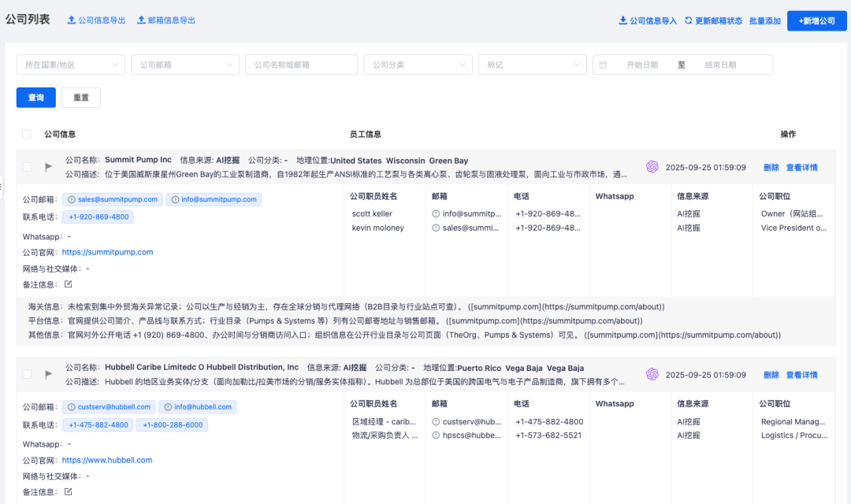The image size is (851, 504).
Task: Click the info@summitpump.com email tag
Action: click(214, 200)
